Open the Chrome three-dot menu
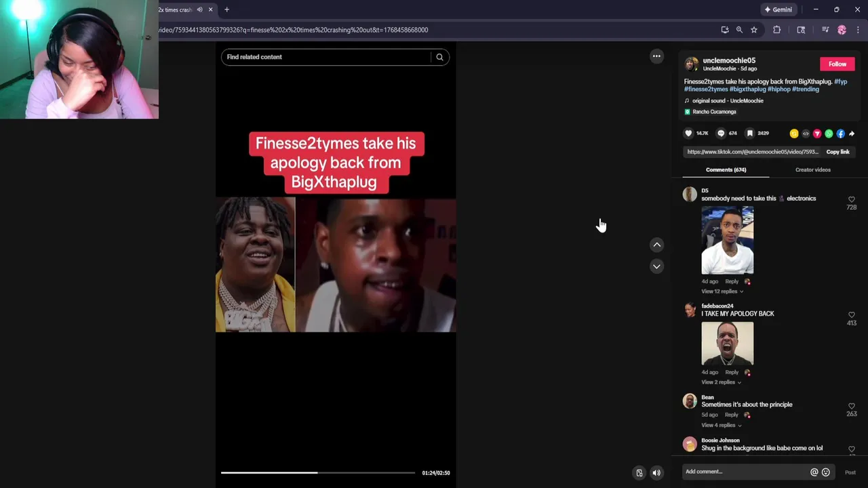The width and height of the screenshot is (868, 488). point(858,30)
